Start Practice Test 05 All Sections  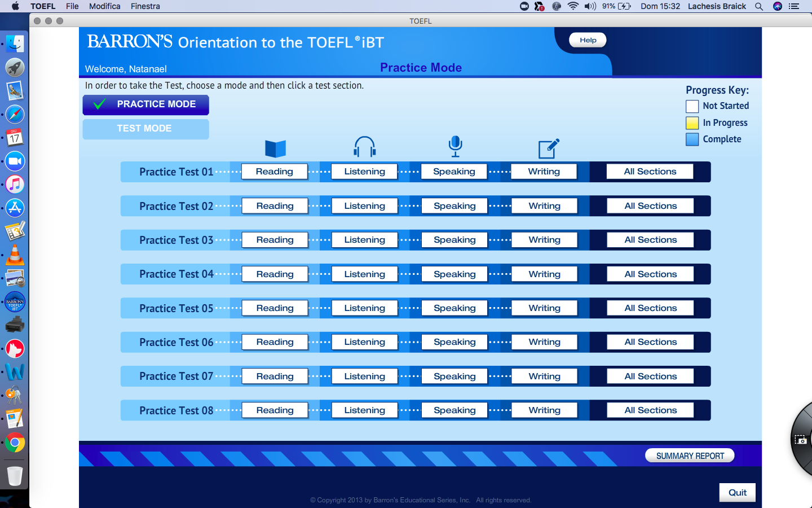click(650, 308)
